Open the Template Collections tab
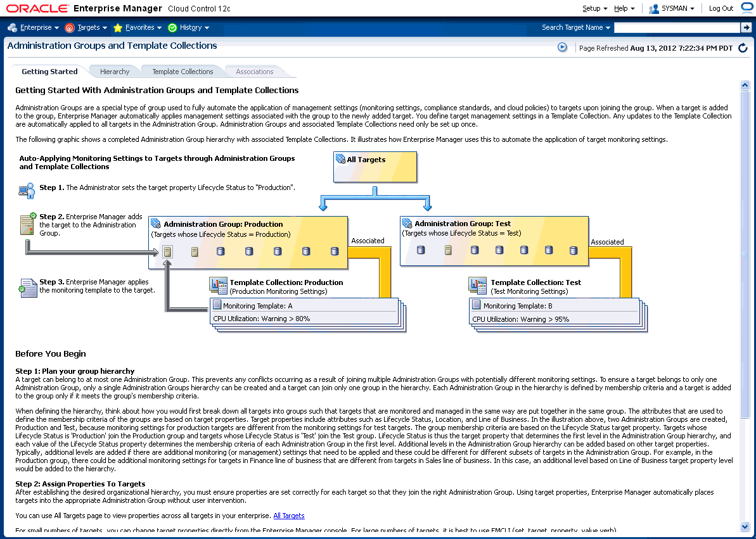The image size is (756, 539). (x=183, y=72)
